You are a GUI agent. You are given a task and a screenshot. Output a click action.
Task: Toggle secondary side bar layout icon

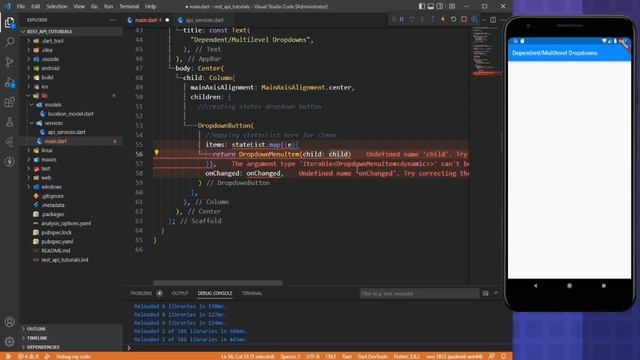tap(440, 6)
